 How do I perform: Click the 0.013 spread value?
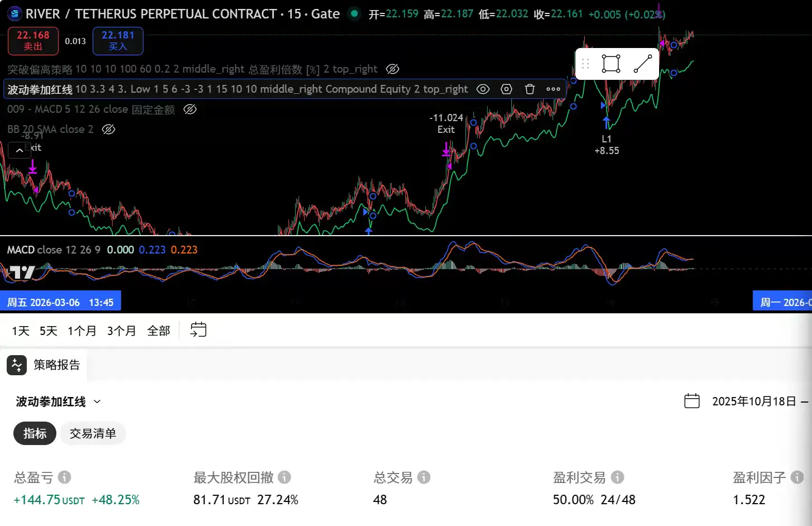pyautogui.click(x=75, y=41)
